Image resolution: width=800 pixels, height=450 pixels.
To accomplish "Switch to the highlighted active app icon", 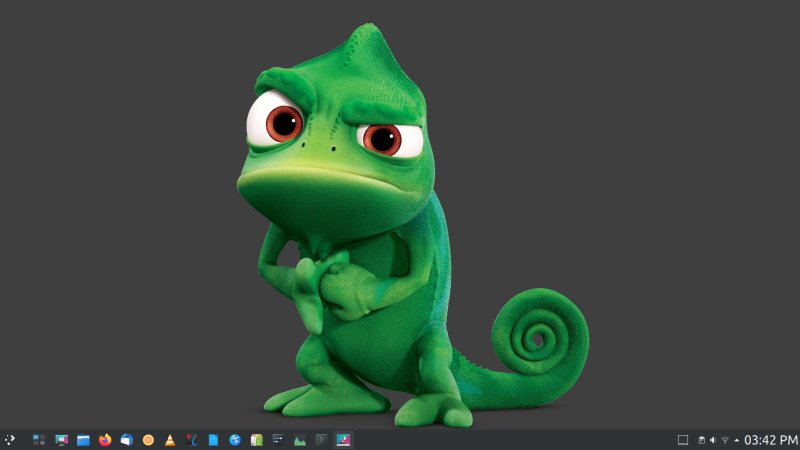I will click(x=343, y=440).
